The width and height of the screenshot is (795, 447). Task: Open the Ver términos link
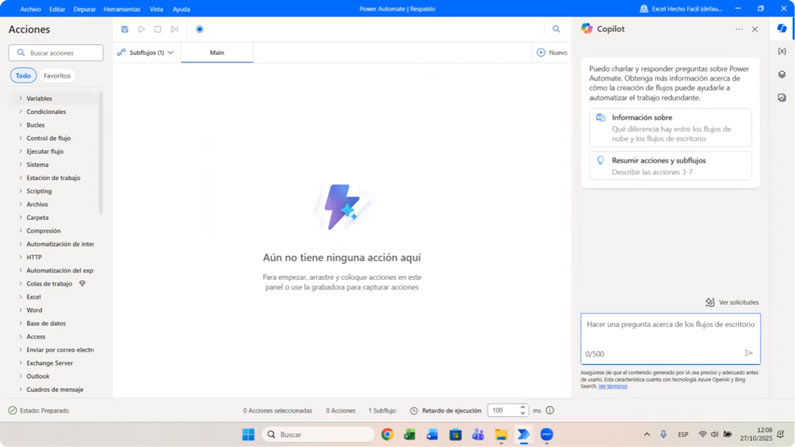coord(612,386)
